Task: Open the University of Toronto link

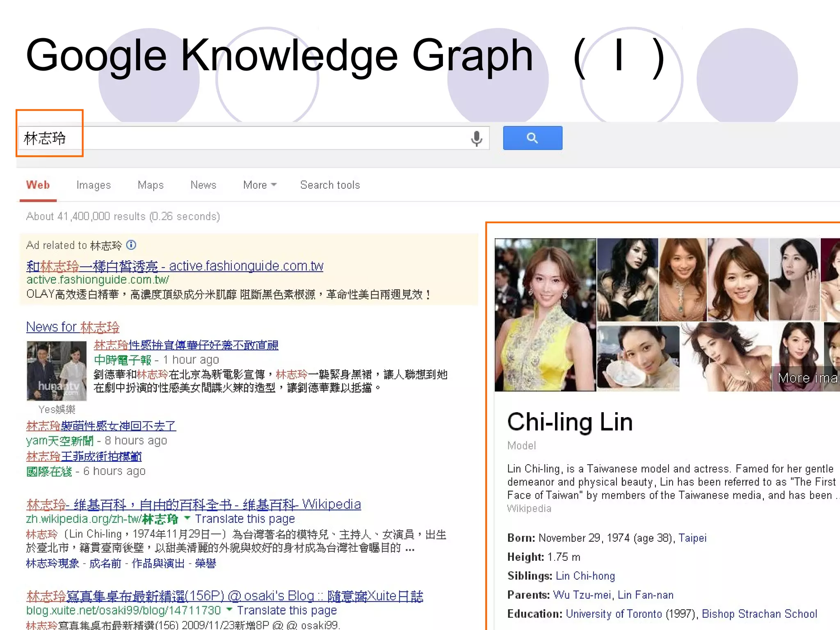Action: pos(614,614)
